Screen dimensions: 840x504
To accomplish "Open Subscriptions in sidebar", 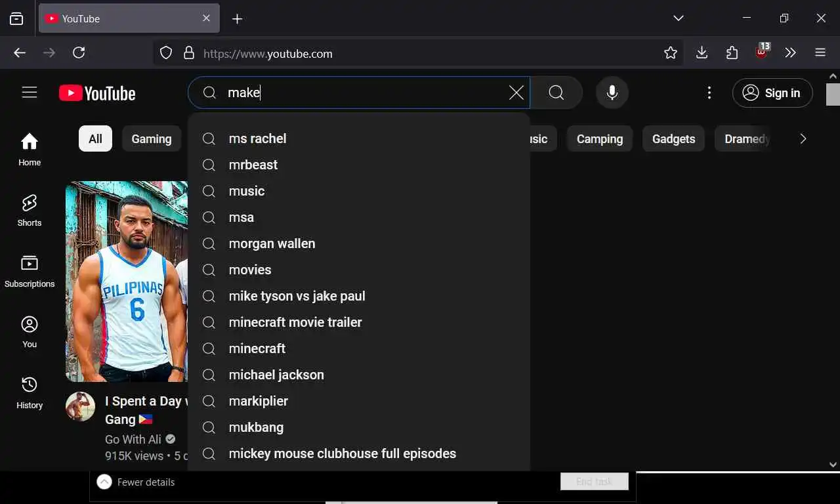I will click(30, 272).
